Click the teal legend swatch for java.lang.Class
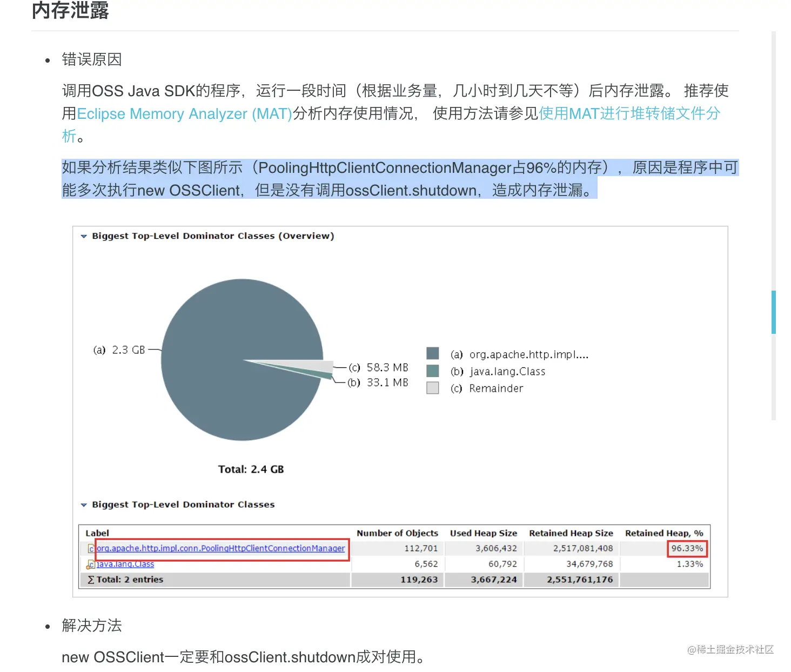This screenshot has height=672, width=791. tap(432, 371)
